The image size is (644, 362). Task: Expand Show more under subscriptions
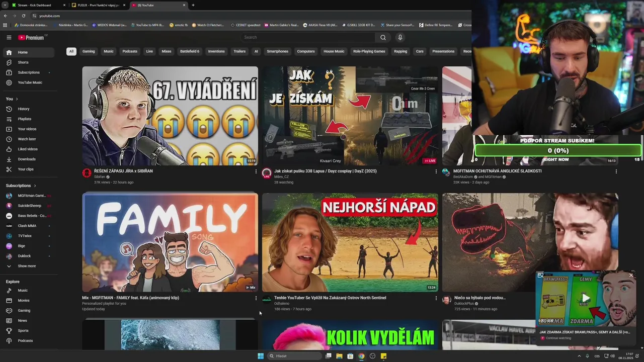(28, 266)
